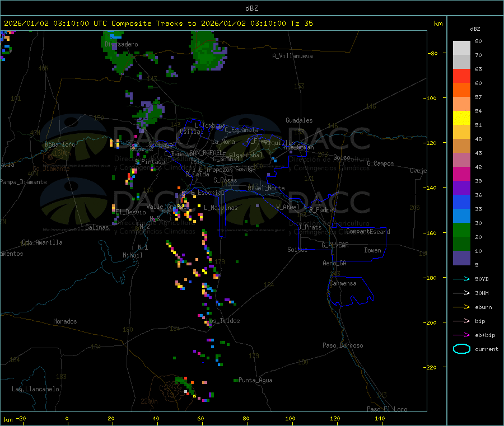The image size is (504, 426).
Task: Click the 'El_Desvio' map label
Action: (131, 212)
